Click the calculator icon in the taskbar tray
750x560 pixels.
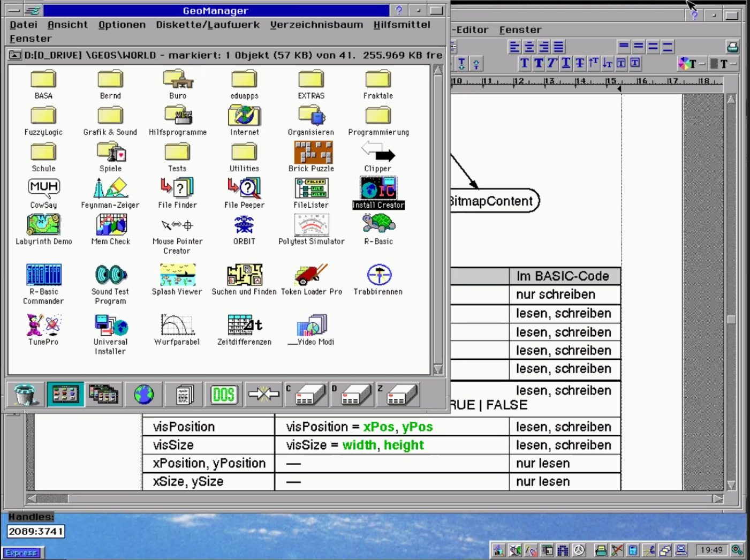pos(633,550)
